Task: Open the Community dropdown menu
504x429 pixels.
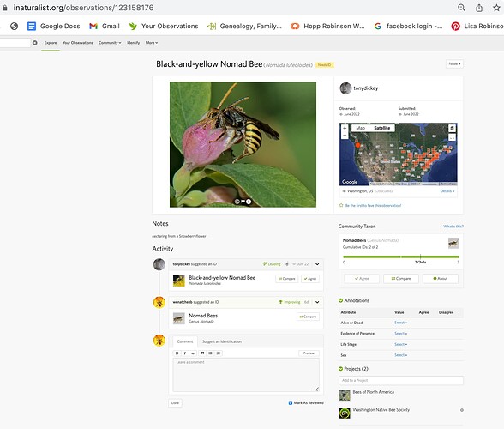Action: coord(110,43)
